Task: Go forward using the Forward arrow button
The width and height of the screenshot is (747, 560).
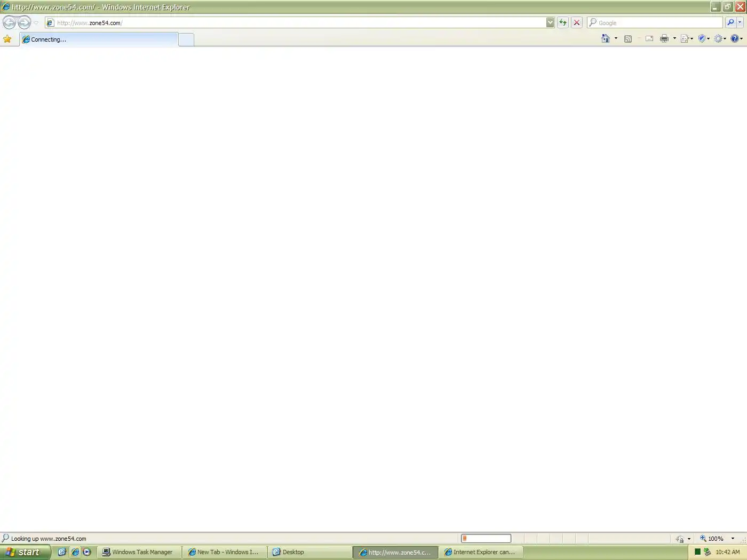Action: click(x=24, y=22)
